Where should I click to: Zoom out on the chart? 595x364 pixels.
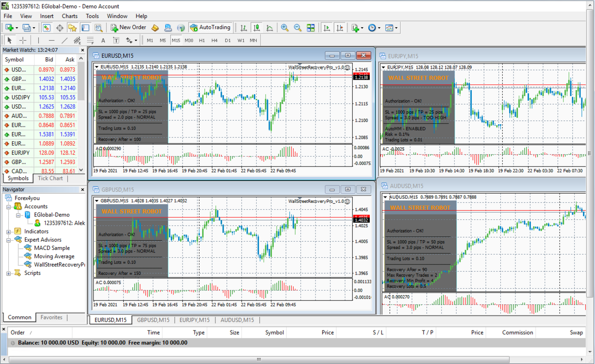pos(297,28)
